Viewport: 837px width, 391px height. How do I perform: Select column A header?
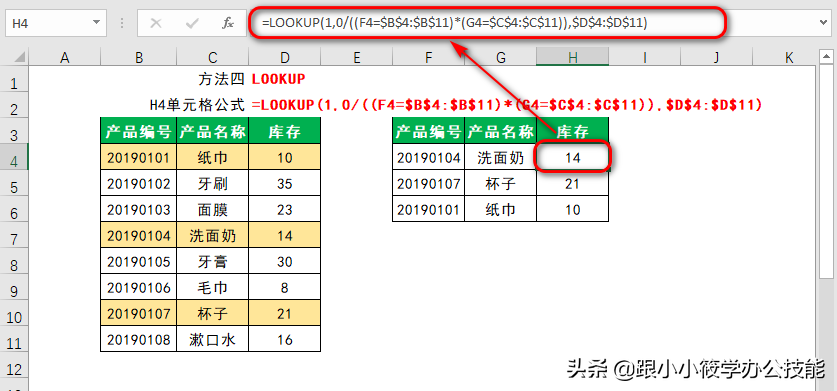coord(65,57)
